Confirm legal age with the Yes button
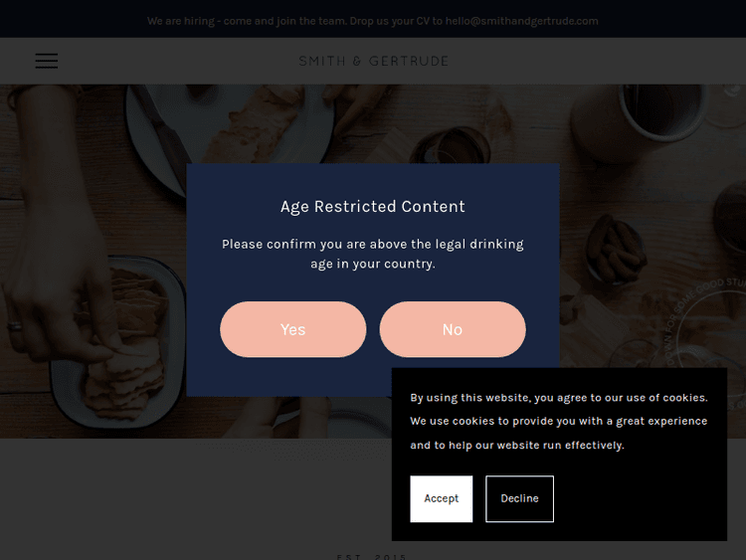This screenshot has height=560, width=746. (x=292, y=329)
